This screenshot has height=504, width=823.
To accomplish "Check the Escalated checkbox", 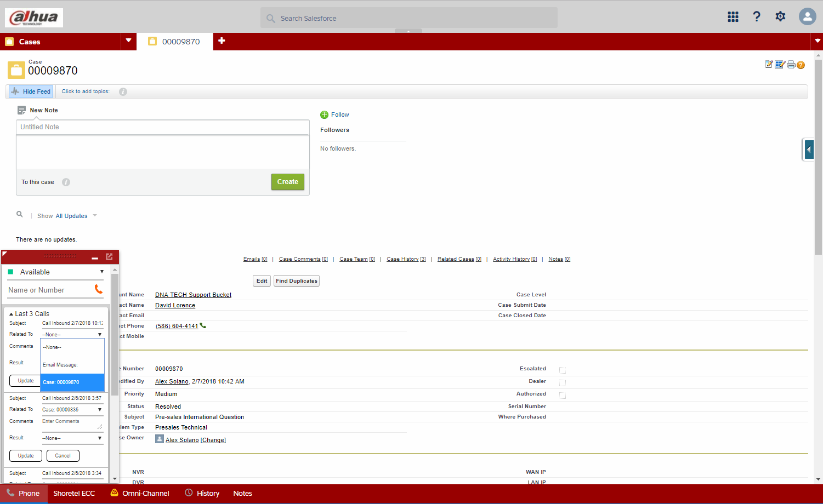I will coord(563,370).
